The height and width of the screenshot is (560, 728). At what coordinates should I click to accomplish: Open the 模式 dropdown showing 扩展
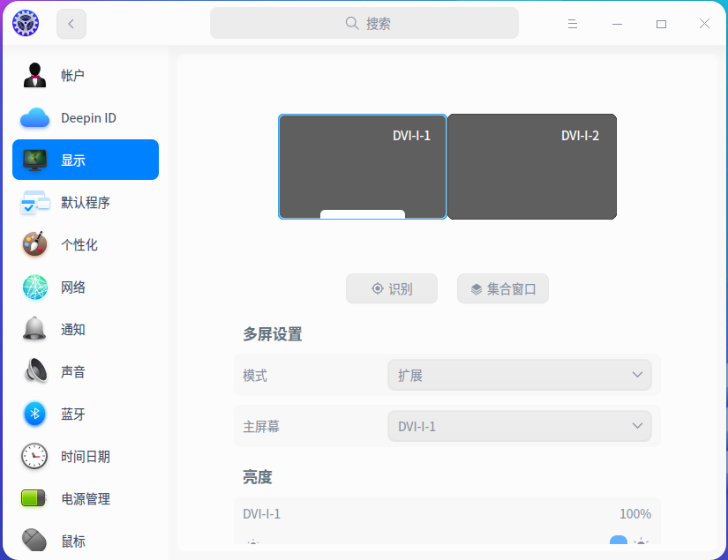coord(520,375)
